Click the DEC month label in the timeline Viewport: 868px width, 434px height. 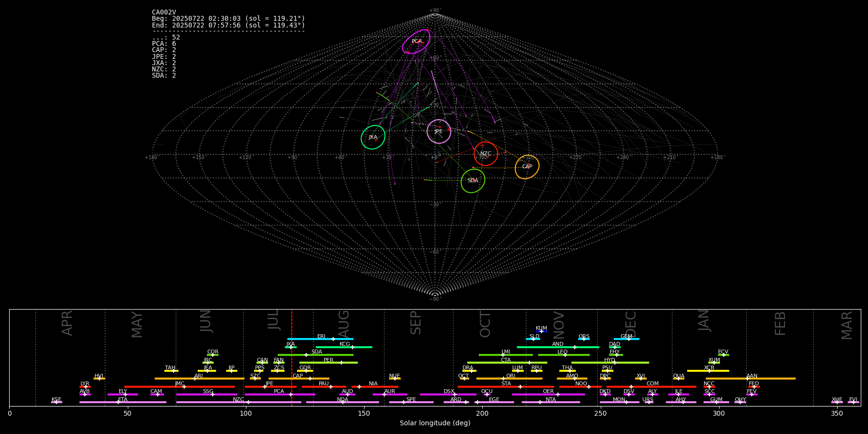pos(631,325)
